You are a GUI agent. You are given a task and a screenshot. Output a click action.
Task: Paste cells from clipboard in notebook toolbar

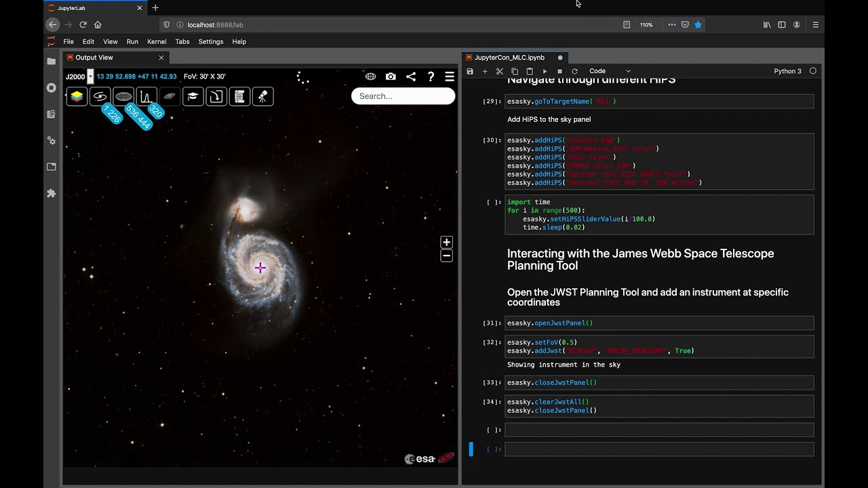[530, 71]
